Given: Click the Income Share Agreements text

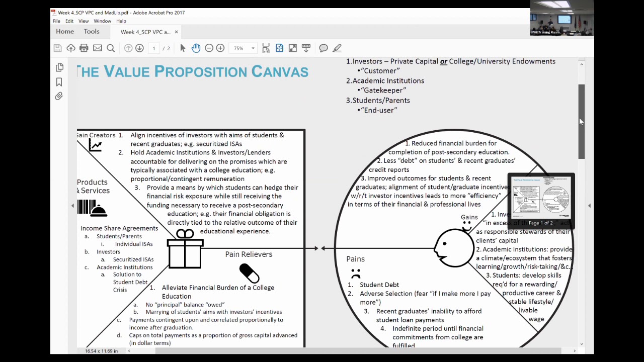Looking at the screenshot, I should [x=119, y=228].
